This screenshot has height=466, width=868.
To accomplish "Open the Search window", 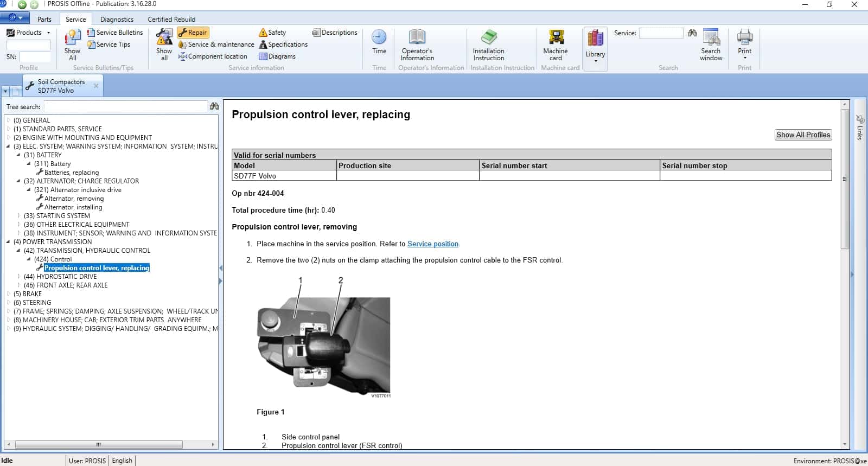I will (x=711, y=45).
